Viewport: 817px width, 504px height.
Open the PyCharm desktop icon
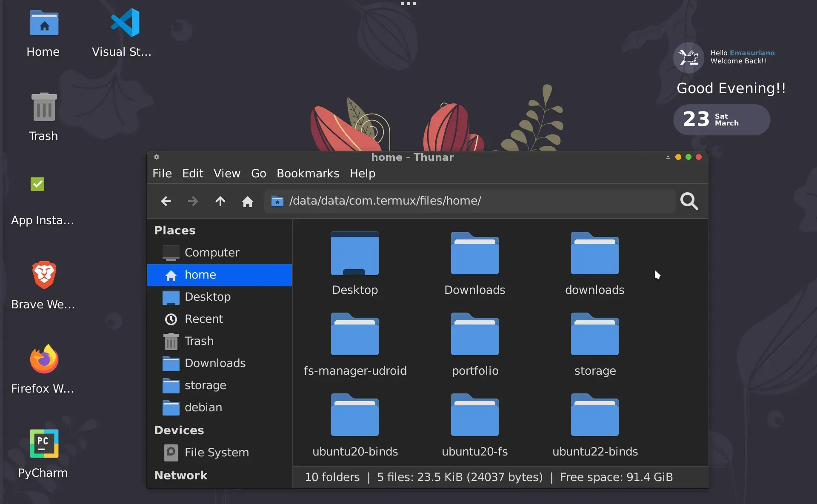click(44, 444)
